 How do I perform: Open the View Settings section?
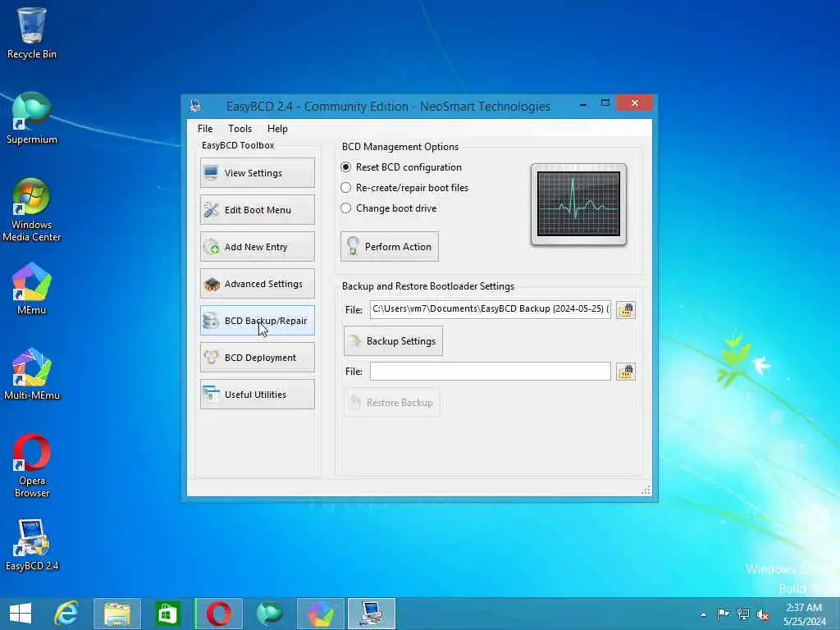pyautogui.click(x=257, y=172)
